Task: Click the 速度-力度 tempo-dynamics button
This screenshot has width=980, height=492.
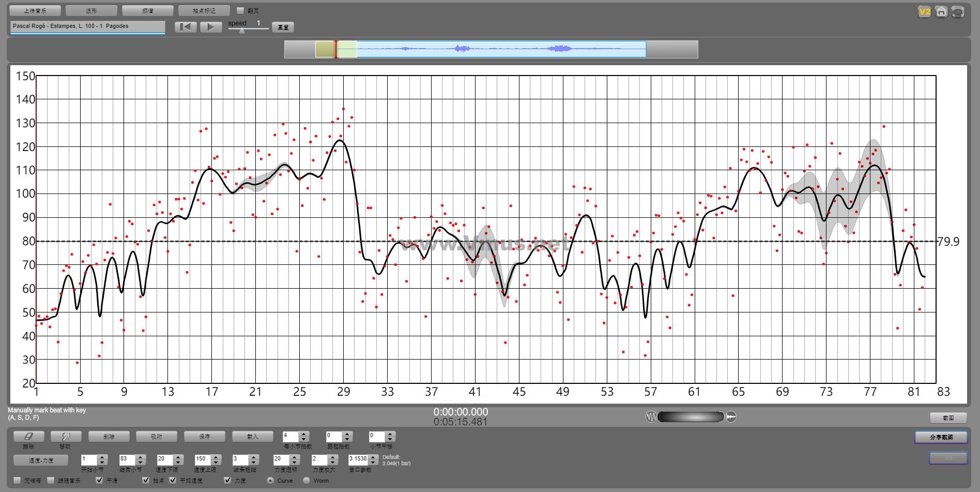Action: click(41, 460)
